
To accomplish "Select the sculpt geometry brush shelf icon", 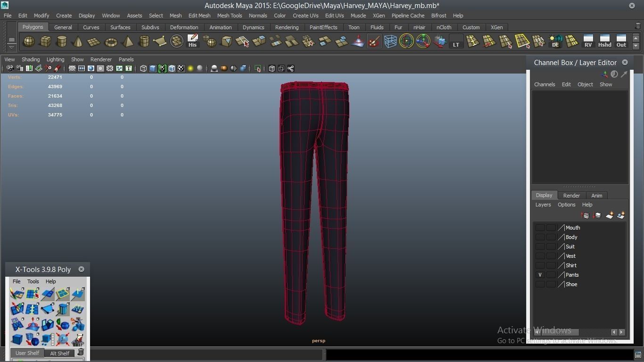I will tap(374, 41).
